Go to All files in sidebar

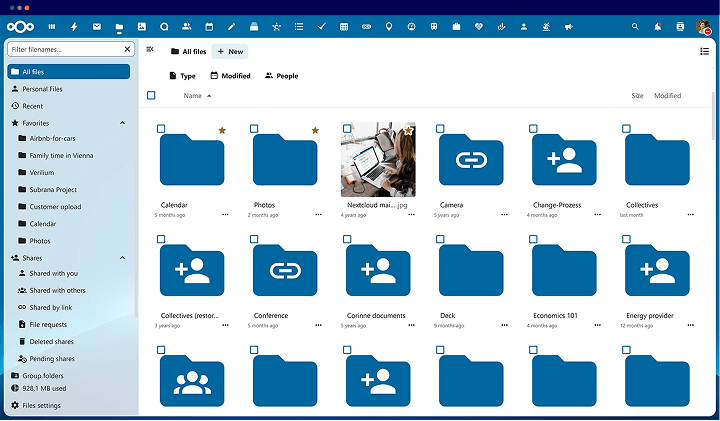69,72
